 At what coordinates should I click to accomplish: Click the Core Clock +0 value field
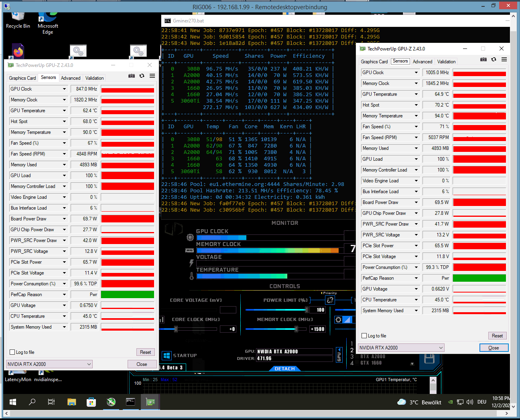pyautogui.click(x=228, y=329)
